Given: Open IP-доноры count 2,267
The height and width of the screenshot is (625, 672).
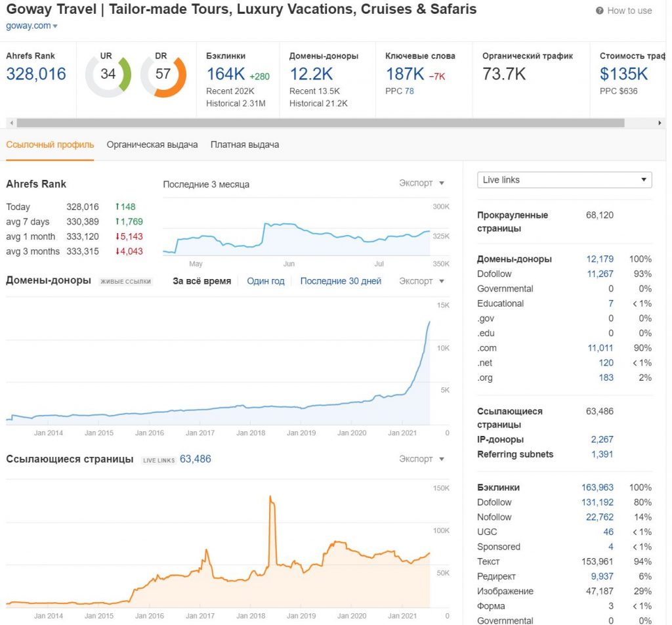Looking at the screenshot, I should (602, 440).
